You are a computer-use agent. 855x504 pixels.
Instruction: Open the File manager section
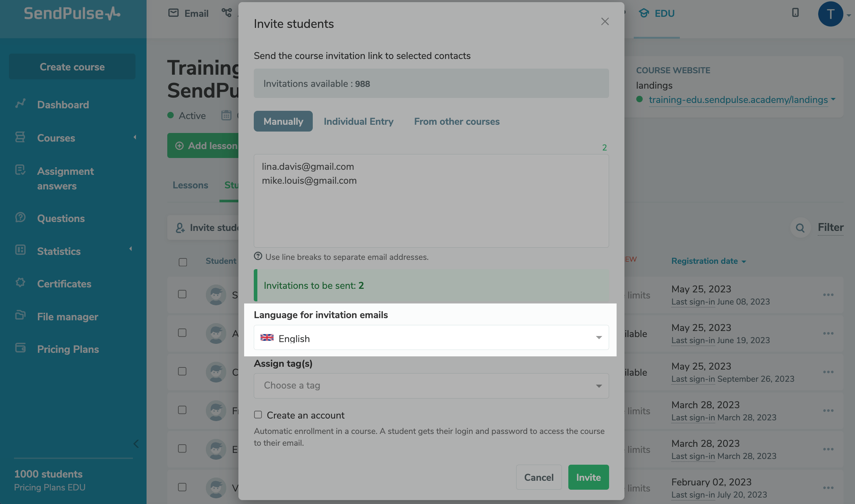click(68, 317)
